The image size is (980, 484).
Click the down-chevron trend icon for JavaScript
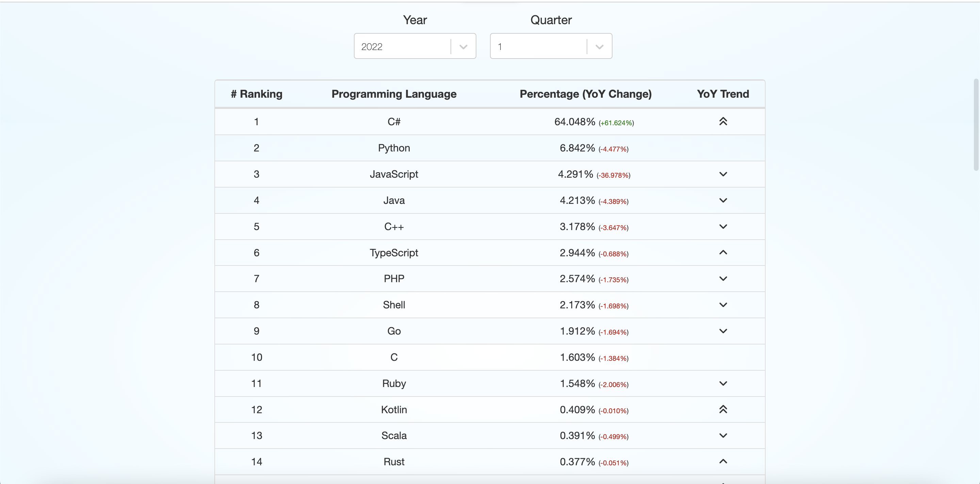click(723, 174)
